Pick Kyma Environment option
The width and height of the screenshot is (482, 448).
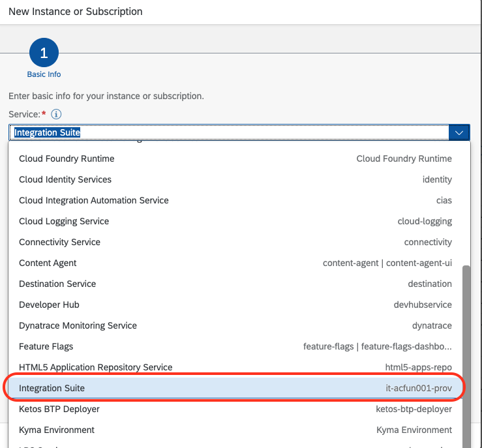click(235, 430)
